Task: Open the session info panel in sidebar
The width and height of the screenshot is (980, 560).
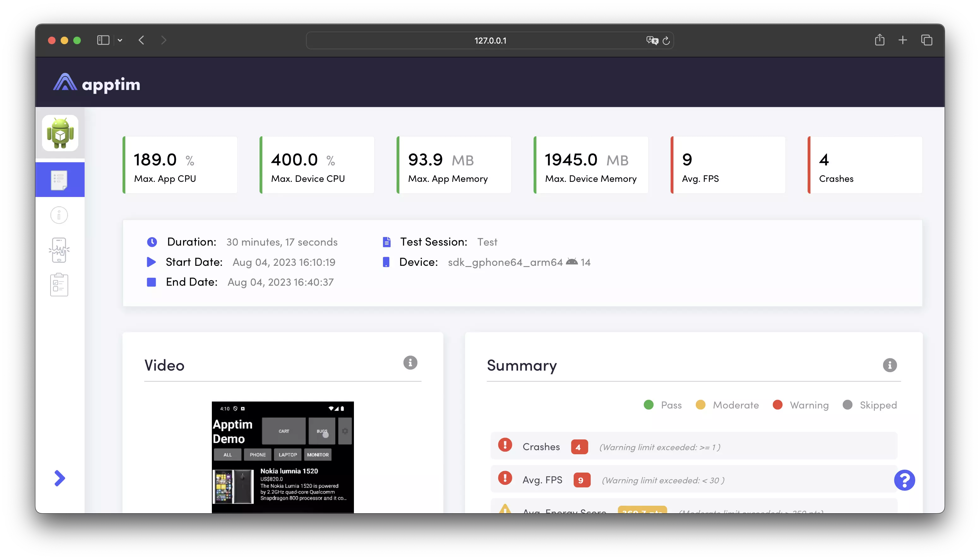Action: coord(59,215)
